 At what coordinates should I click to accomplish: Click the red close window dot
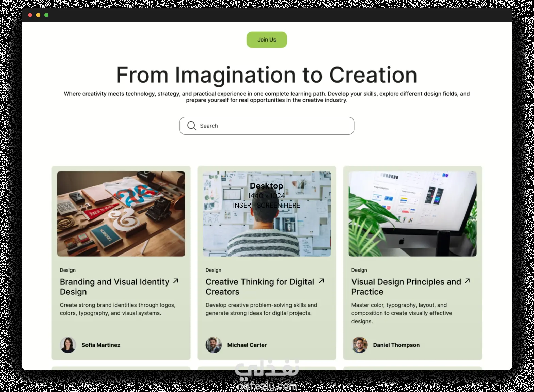pos(30,15)
